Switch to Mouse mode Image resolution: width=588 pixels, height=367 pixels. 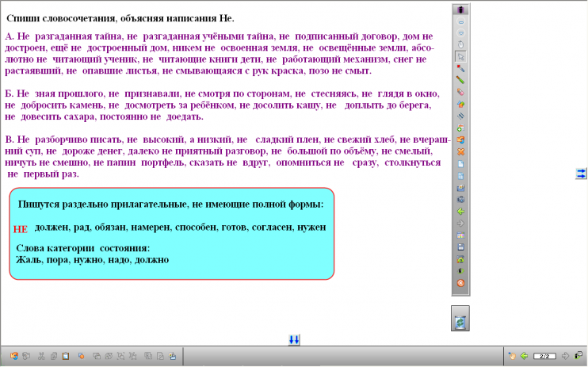pos(460,44)
